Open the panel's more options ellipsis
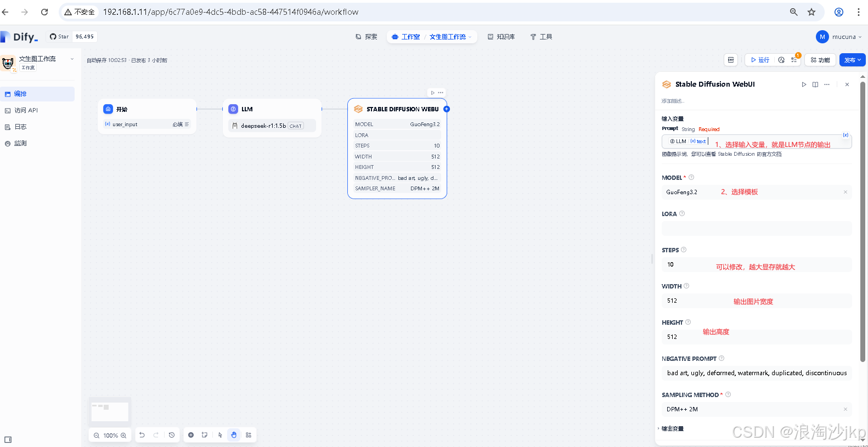This screenshot has height=447, width=868. (827, 84)
